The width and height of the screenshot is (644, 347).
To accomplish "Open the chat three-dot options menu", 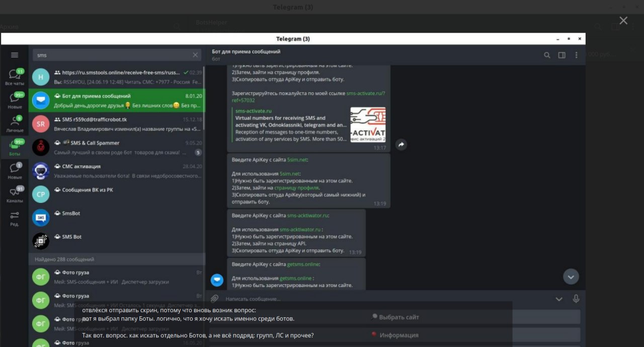I will (577, 55).
